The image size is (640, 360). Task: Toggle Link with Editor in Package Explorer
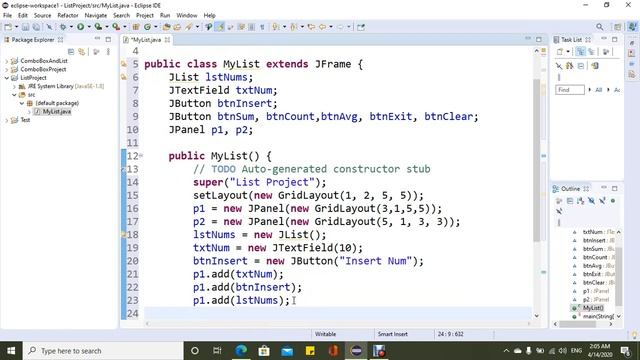(x=82, y=52)
